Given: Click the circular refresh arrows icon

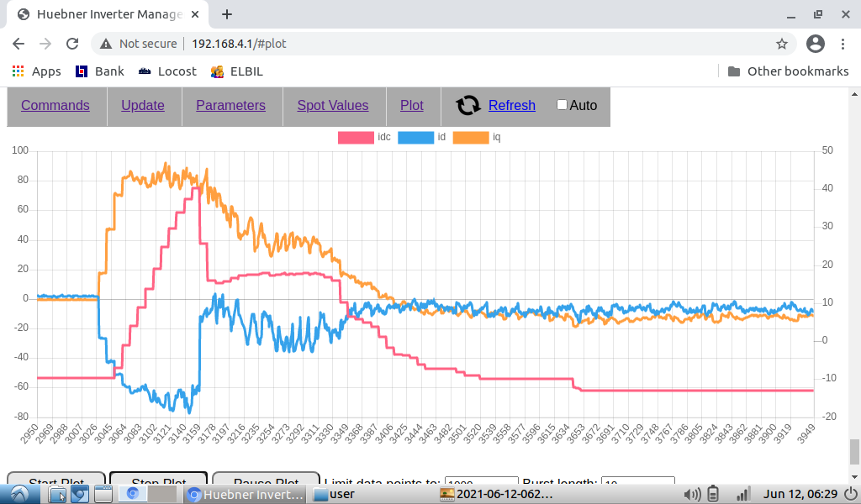Looking at the screenshot, I should pos(467,105).
